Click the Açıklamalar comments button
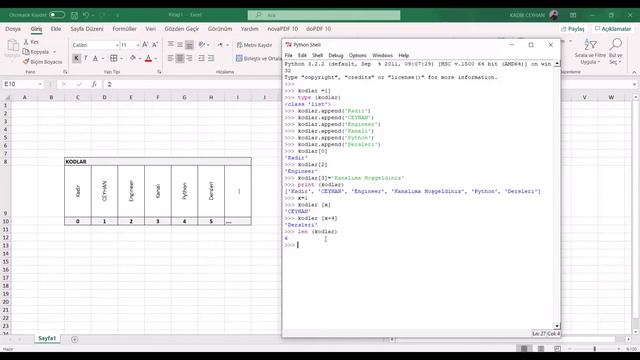 coord(613,29)
